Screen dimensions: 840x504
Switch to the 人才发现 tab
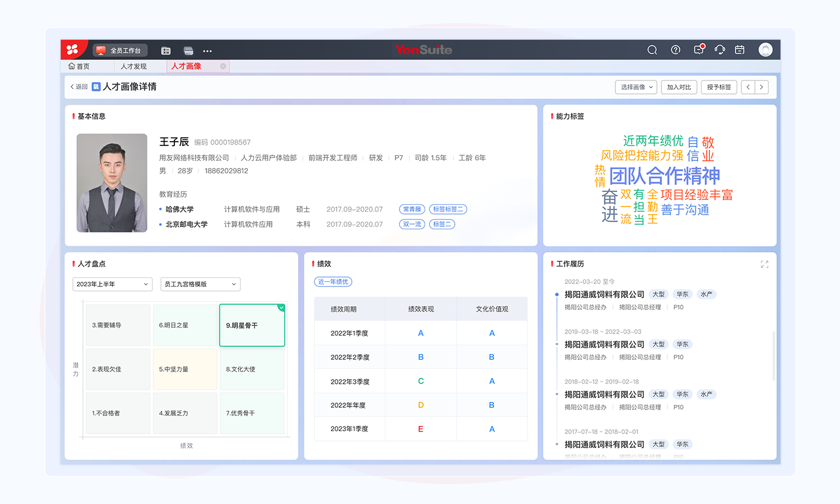coord(134,66)
